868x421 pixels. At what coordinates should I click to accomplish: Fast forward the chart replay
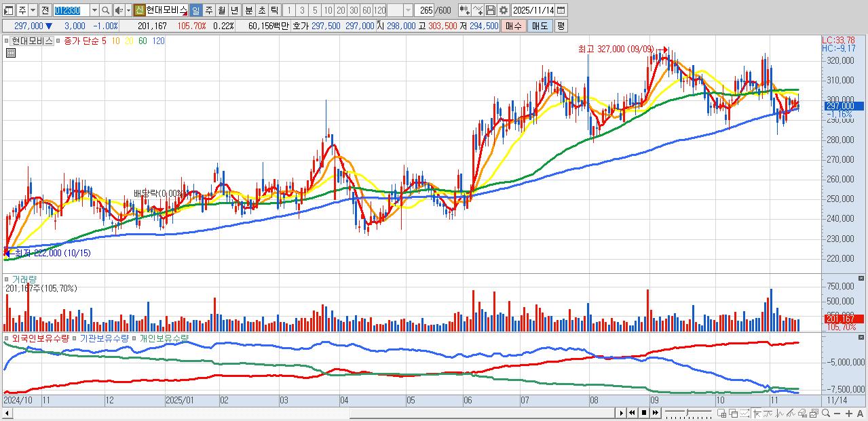[x=656, y=413]
